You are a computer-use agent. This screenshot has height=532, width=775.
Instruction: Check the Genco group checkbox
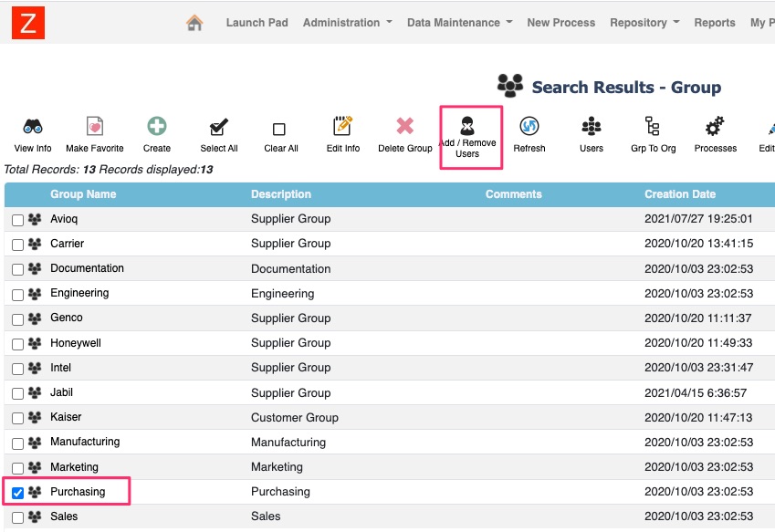pyautogui.click(x=17, y=319)
